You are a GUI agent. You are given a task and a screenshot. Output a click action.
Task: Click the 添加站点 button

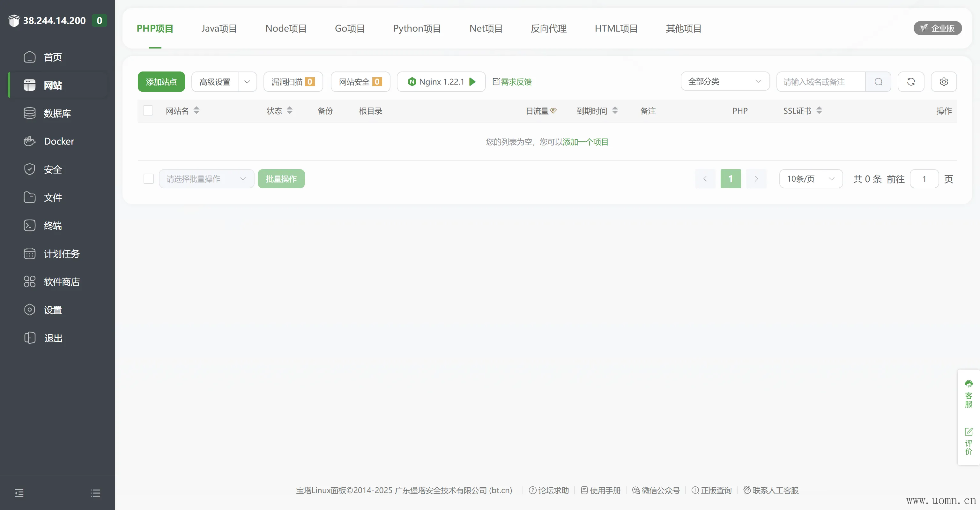[x=161, y=82]
